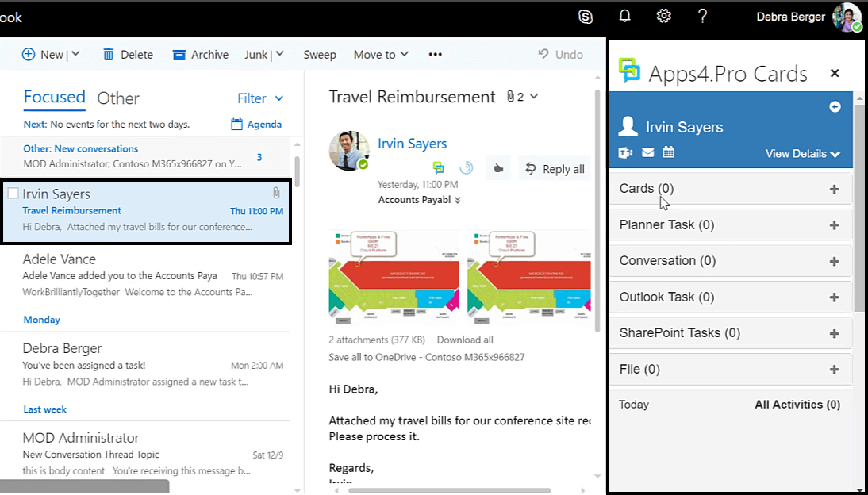Open the Adele Vance email
The height and width of the screenshot is (495, 868).
click(145, 275)
